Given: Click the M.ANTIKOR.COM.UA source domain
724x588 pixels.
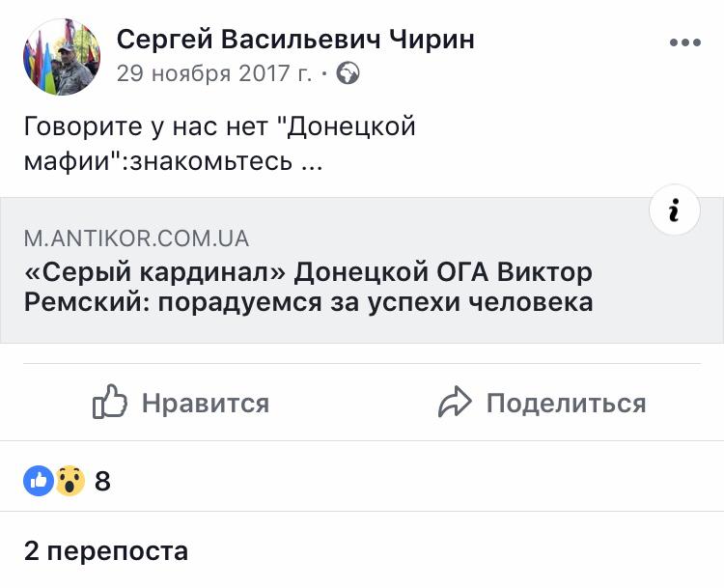Looking at the screenshot, I should click(136, 238).
